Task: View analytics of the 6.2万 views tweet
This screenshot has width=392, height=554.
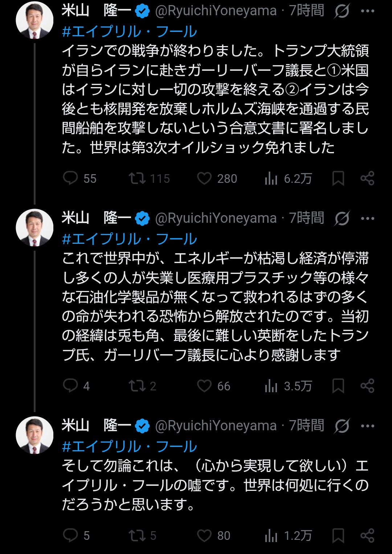Action: [271, 178]
